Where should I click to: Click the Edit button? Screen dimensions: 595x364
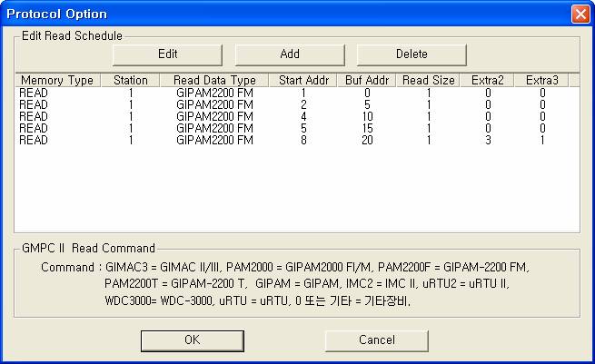168,54
